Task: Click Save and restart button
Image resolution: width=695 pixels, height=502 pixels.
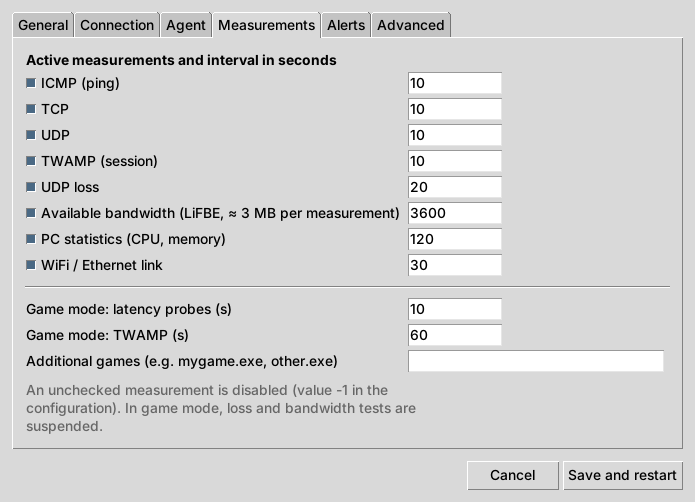Action: [622, 475]
